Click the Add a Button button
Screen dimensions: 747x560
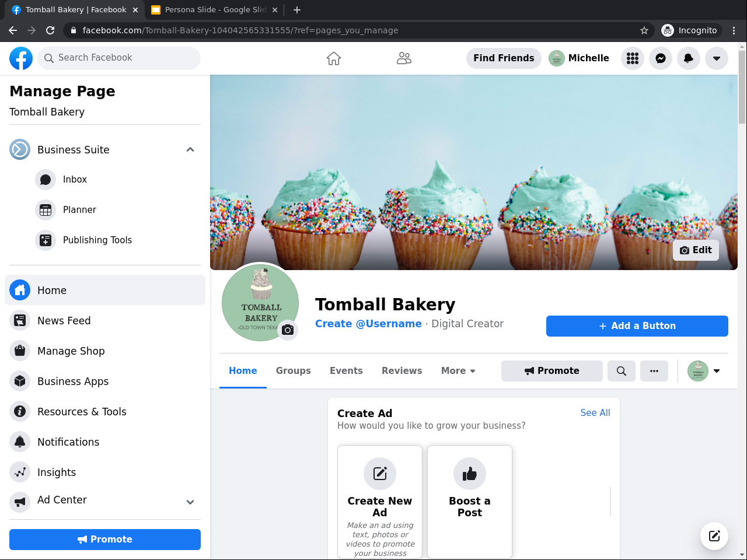(637, 326)
